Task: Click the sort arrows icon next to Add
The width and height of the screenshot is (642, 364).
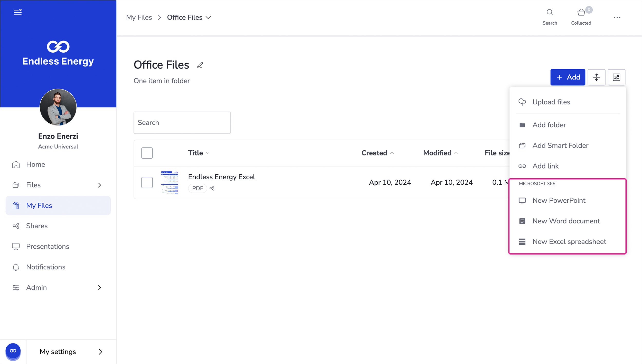Action: click(x=596, y=77)
